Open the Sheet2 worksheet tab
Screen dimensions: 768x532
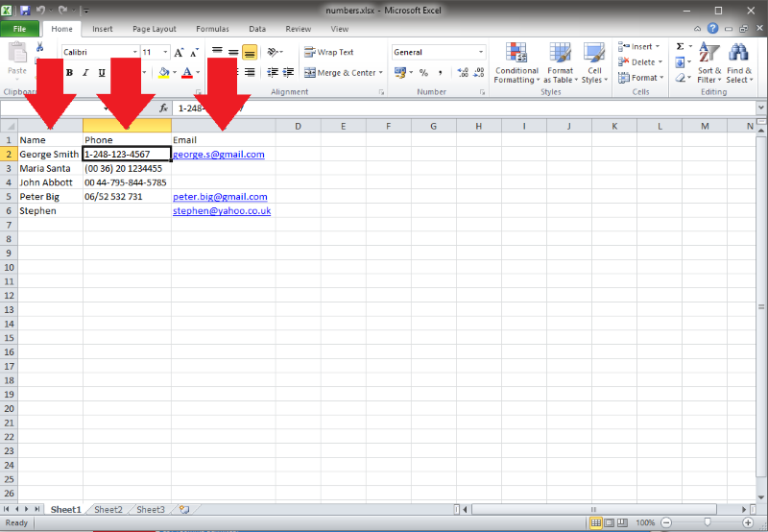point(108,510)
